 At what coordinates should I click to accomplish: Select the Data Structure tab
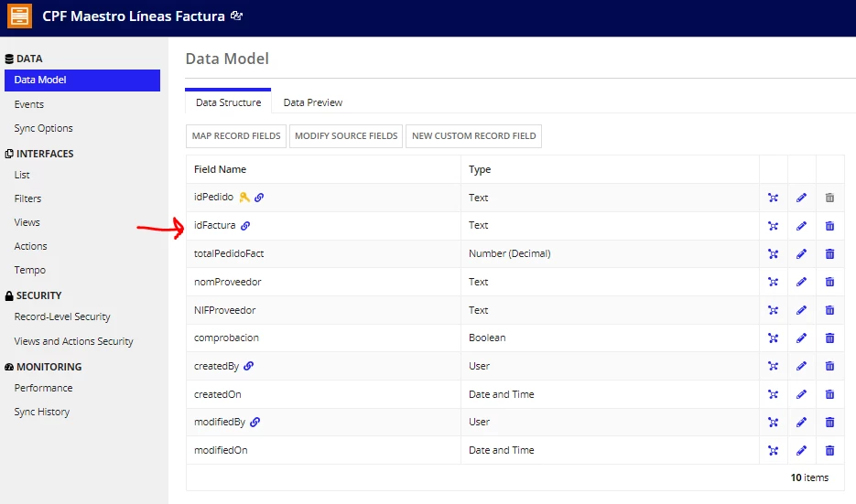[228, 102]
